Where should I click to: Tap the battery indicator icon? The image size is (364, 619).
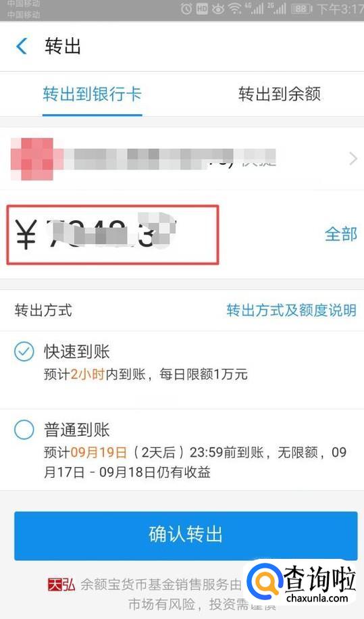click(x=302, y=9)
